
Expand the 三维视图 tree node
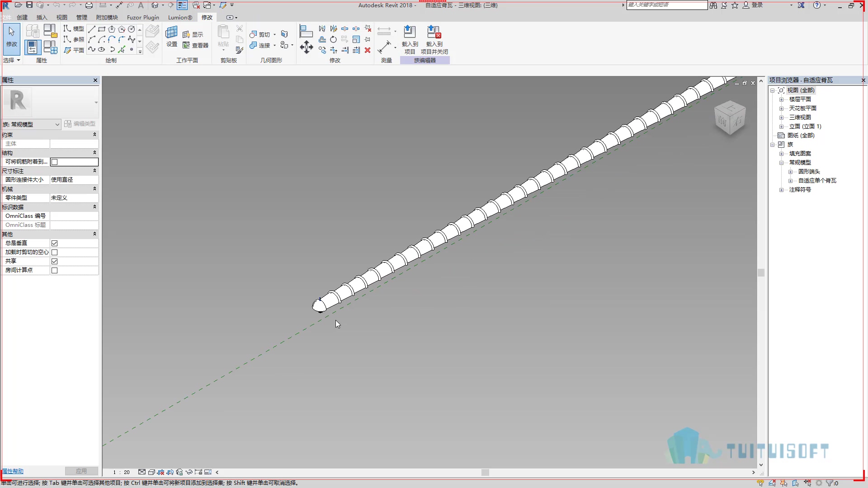pos(781,117)
